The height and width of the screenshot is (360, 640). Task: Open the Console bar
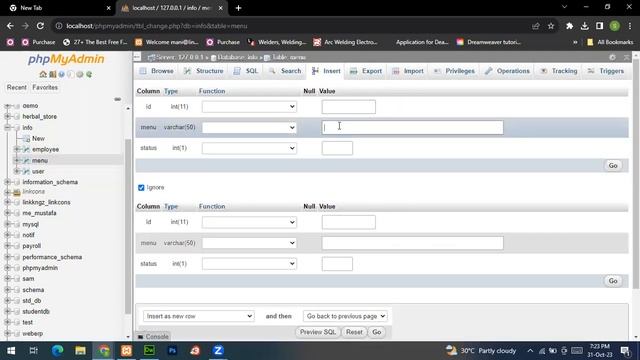(153, 337)
